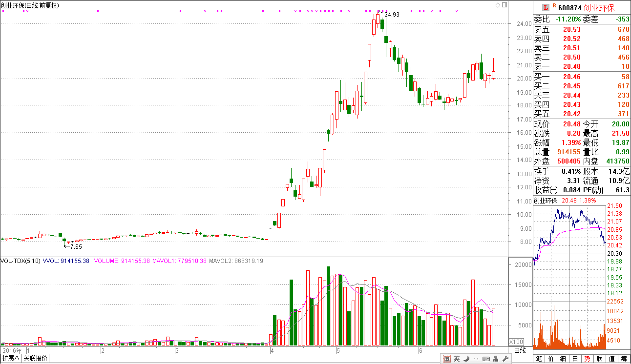Image resolution: width=631 pixels, height=364 pixels.
Task: Open the 价 price distribution tab
Action: (x=551, y=359)
